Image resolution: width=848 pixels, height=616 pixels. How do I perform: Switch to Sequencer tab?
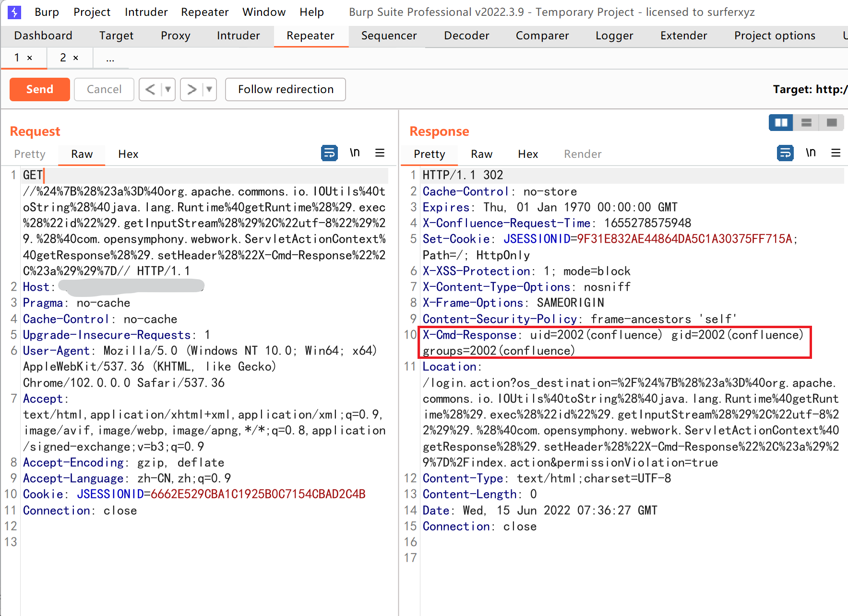(x=389, y=36)
